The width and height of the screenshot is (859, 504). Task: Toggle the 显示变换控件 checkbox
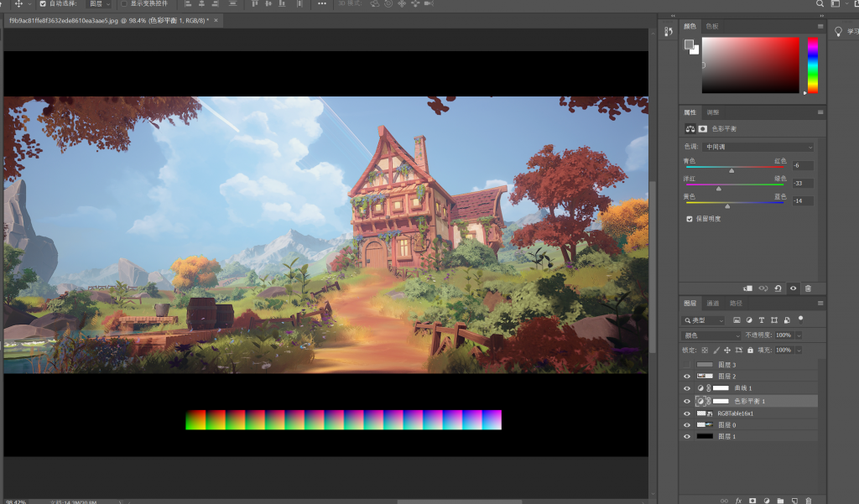click(124, 3)
